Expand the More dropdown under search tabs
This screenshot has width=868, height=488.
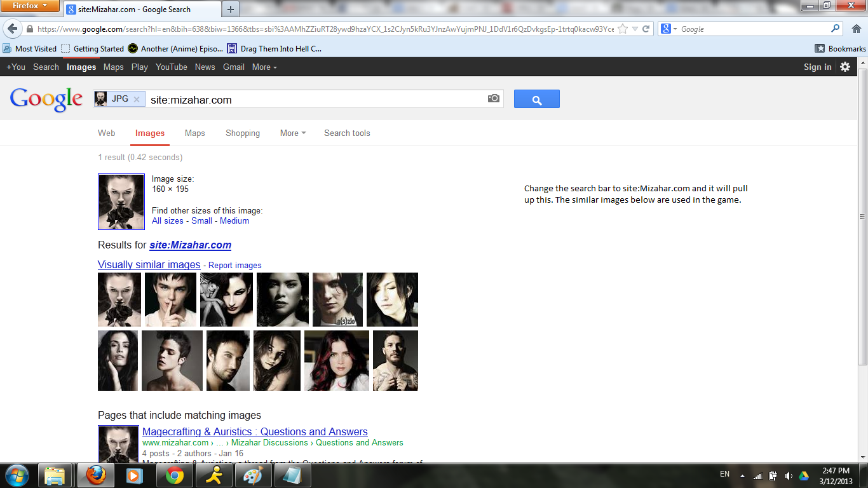point(293,133)
